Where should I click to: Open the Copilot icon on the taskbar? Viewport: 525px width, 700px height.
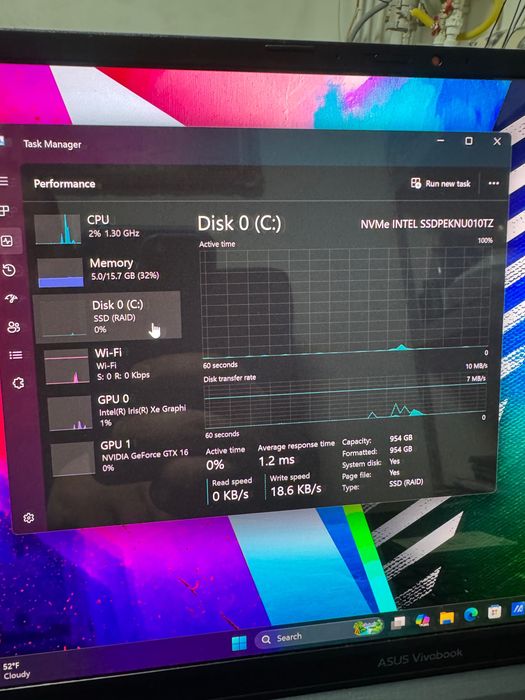pos(422,620)
